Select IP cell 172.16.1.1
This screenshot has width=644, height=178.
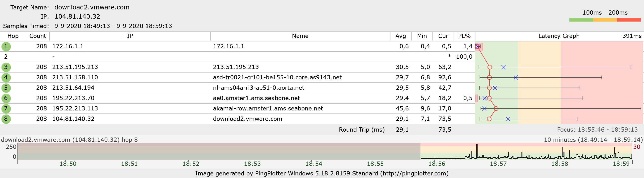68,46
